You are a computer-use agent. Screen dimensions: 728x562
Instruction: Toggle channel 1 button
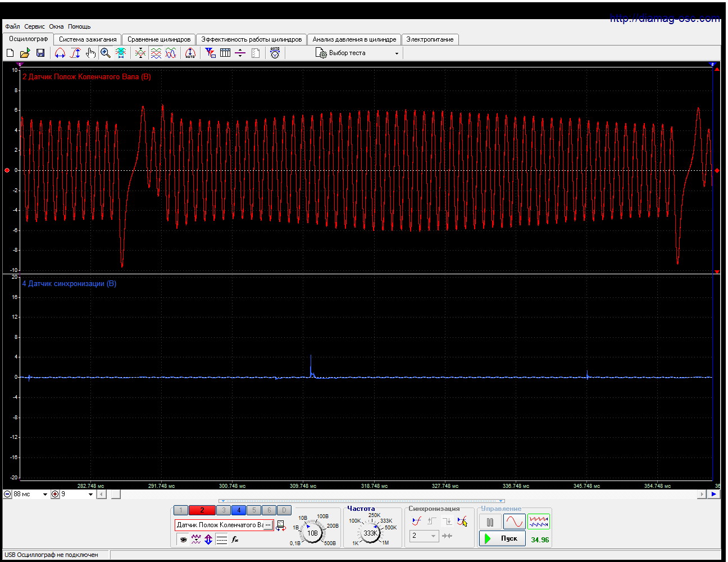(181, 510)
